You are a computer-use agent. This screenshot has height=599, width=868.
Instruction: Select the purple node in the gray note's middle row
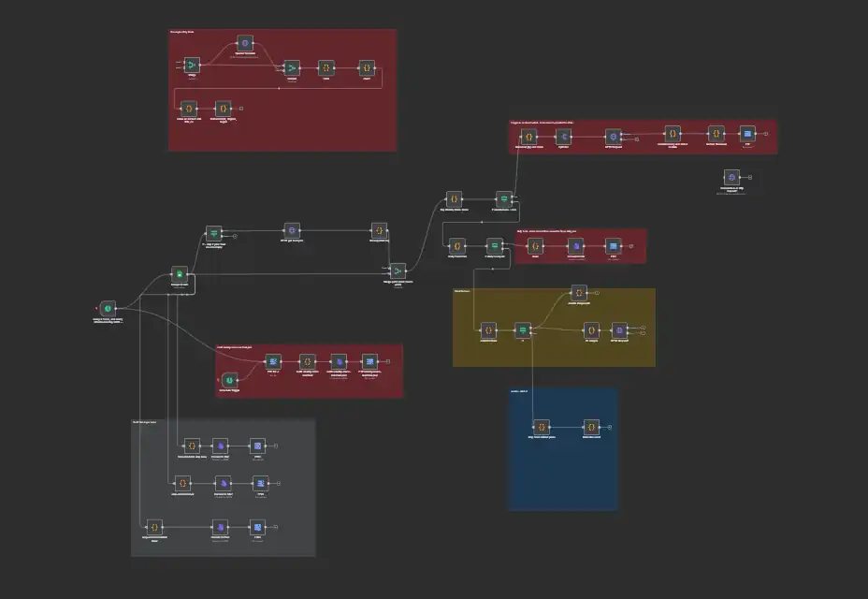(x=223, y=483)
